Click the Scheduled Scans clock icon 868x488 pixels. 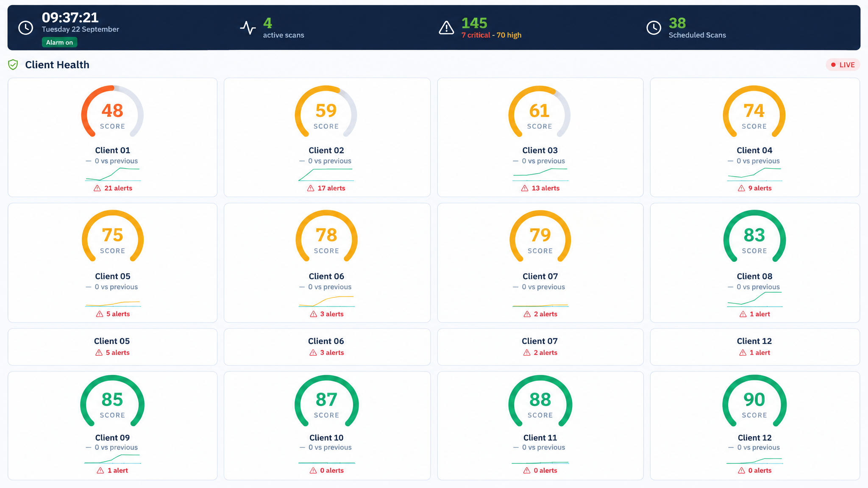tap(654, 28)
